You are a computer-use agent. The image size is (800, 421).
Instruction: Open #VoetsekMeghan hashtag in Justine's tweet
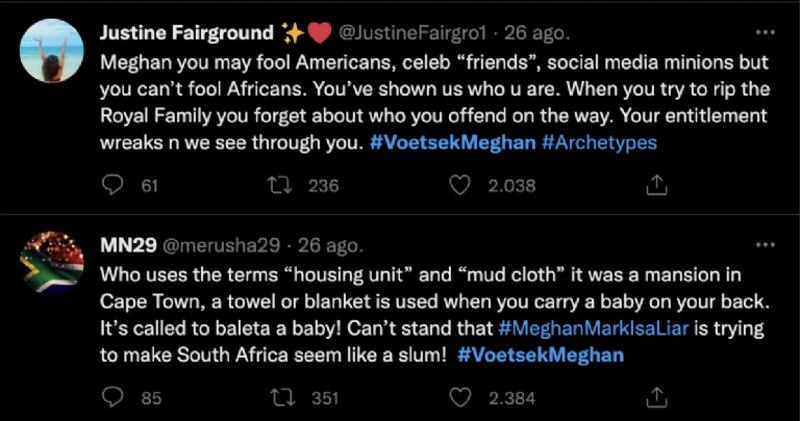(449, 142)
